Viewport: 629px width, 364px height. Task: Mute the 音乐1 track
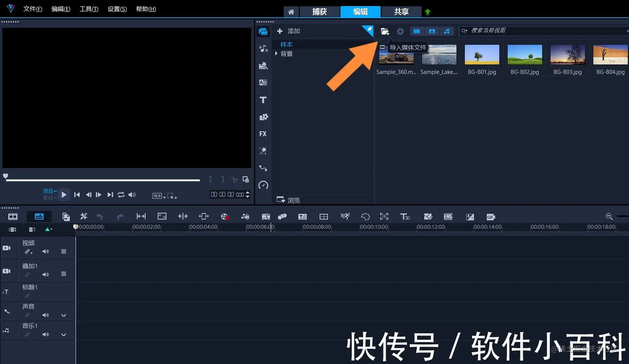pos(45,334)
